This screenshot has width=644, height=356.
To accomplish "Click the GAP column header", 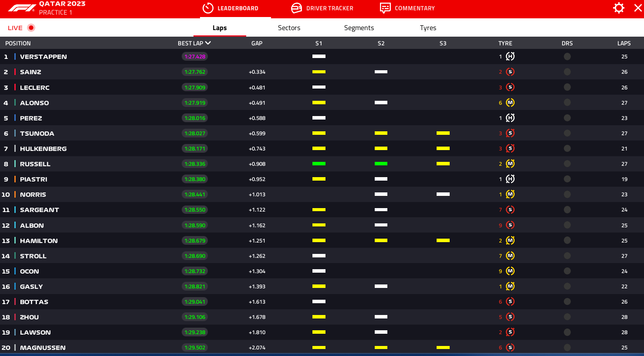I will coord(257,43).
